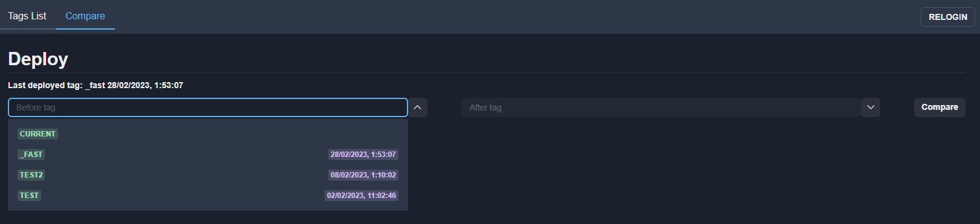Select the Compare tab
Screen dimensions: 980x224
85,16
